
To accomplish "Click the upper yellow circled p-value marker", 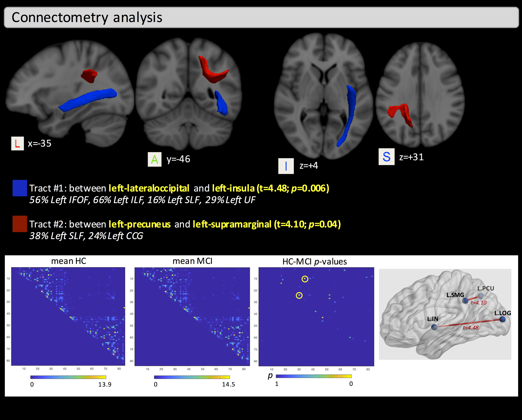I will pos(305,279).
